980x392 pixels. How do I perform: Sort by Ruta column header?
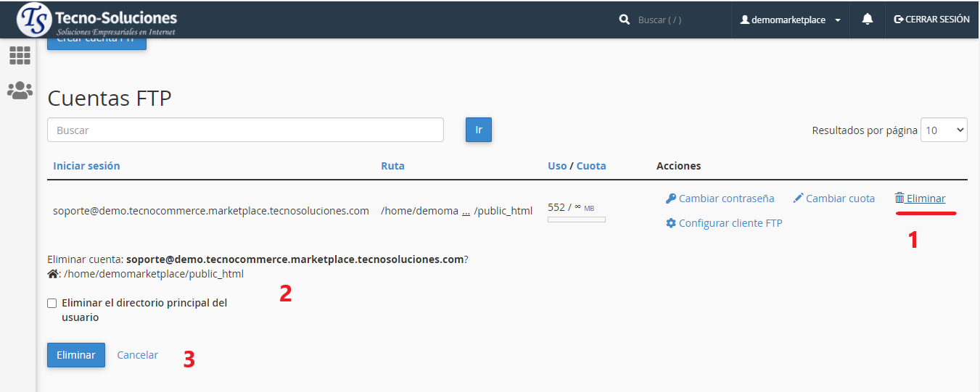coord(392,166)
